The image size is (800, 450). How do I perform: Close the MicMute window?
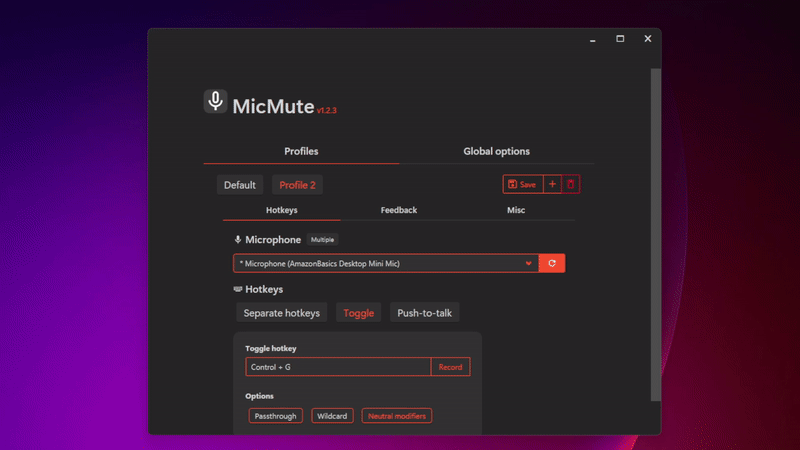click(x=647, y=39)
